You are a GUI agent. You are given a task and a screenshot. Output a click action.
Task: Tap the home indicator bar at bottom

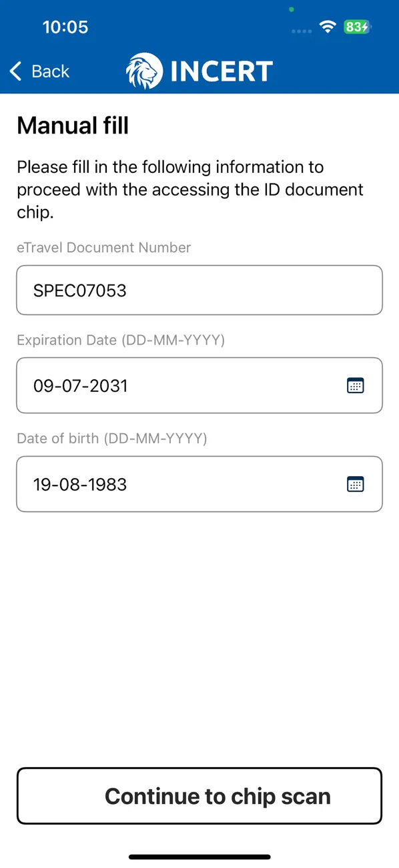(199, 855)
